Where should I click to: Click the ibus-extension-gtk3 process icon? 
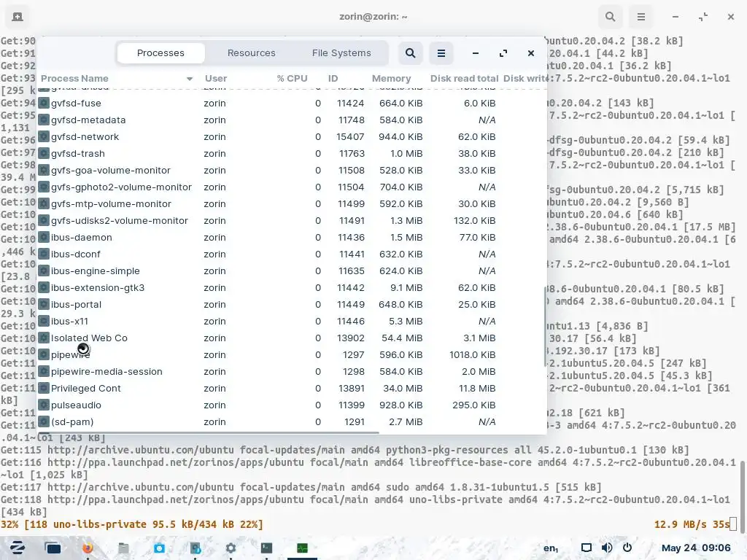tap(44, 287)
